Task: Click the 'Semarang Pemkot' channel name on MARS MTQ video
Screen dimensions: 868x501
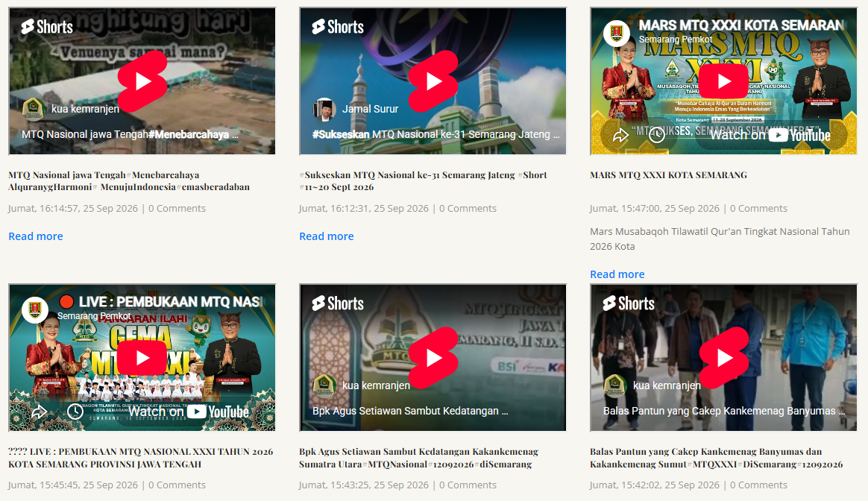Action: click(x=676, y=40)
